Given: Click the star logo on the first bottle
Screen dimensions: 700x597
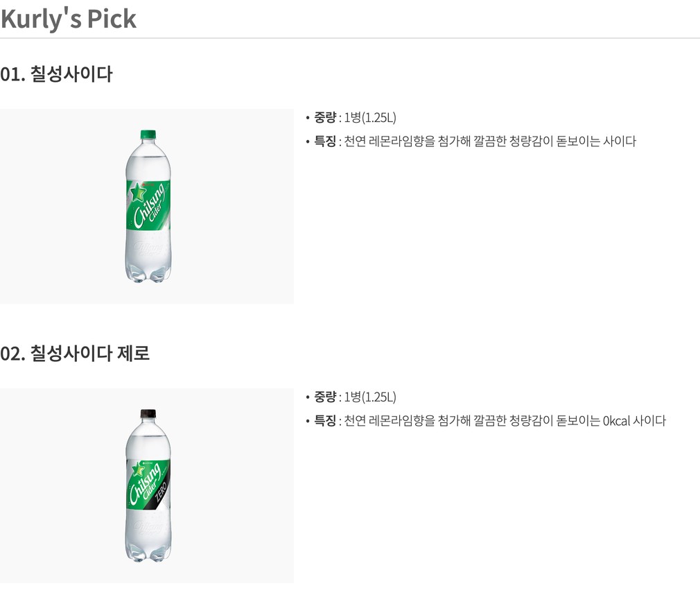Looking at the screenshot, I should [137, 193].
